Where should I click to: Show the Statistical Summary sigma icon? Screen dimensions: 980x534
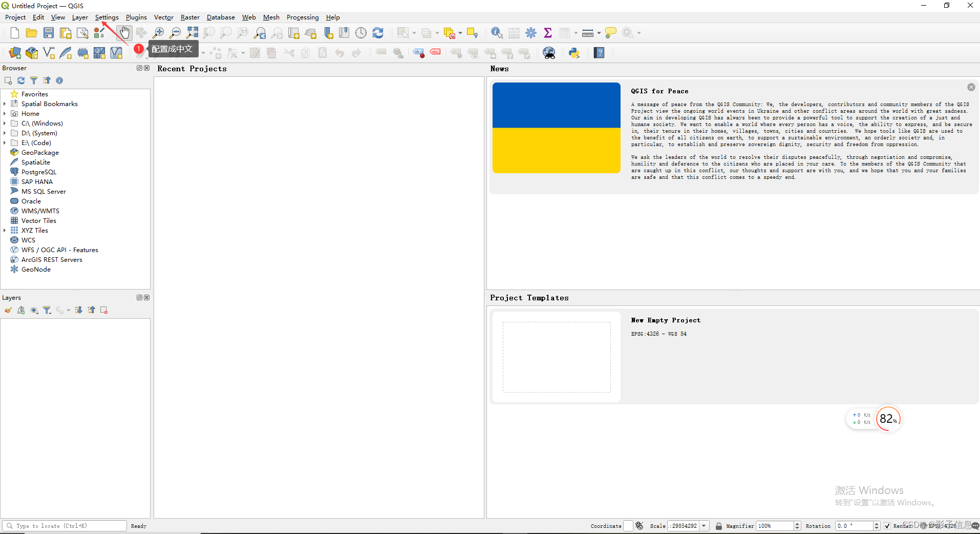548,33
